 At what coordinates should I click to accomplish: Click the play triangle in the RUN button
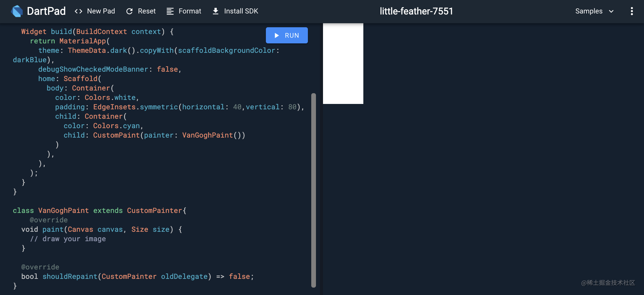[277, 35]
